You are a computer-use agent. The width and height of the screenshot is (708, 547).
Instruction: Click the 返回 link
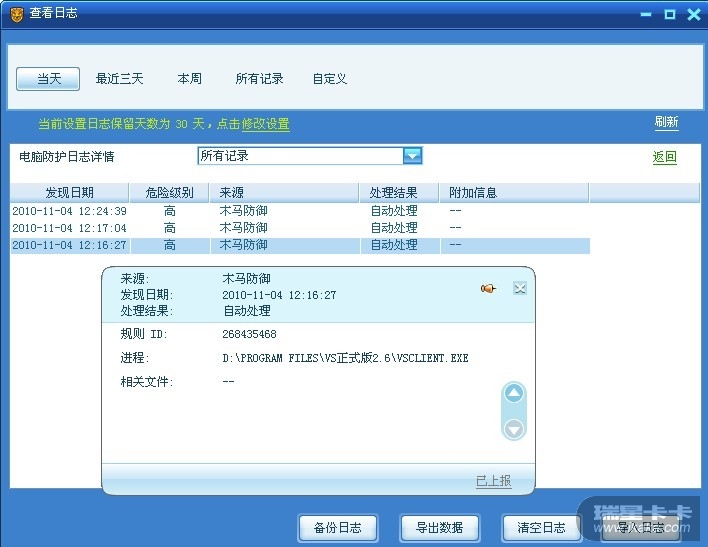coord(665,157)
